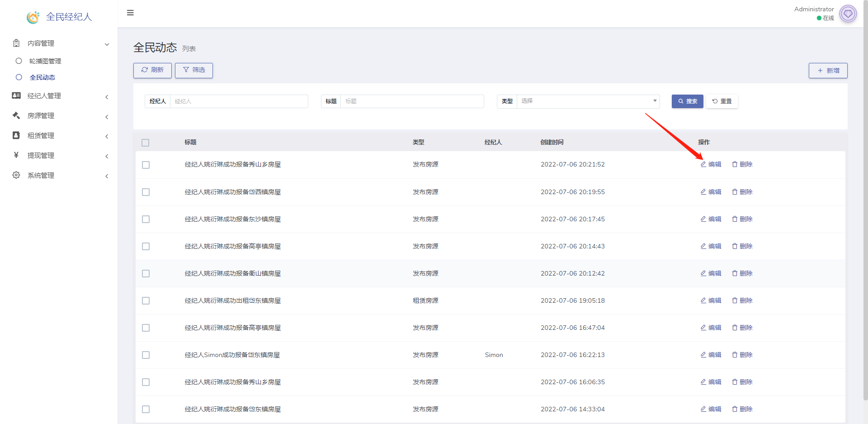Click title 经纪人姚衍琳成功出租岱东镇房屋
Screen dimensions: 868x424
232,300
